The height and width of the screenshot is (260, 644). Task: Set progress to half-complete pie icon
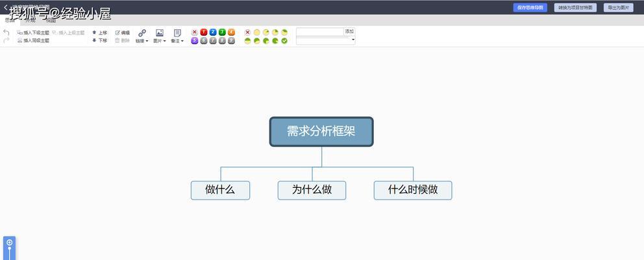pos(247,41)
